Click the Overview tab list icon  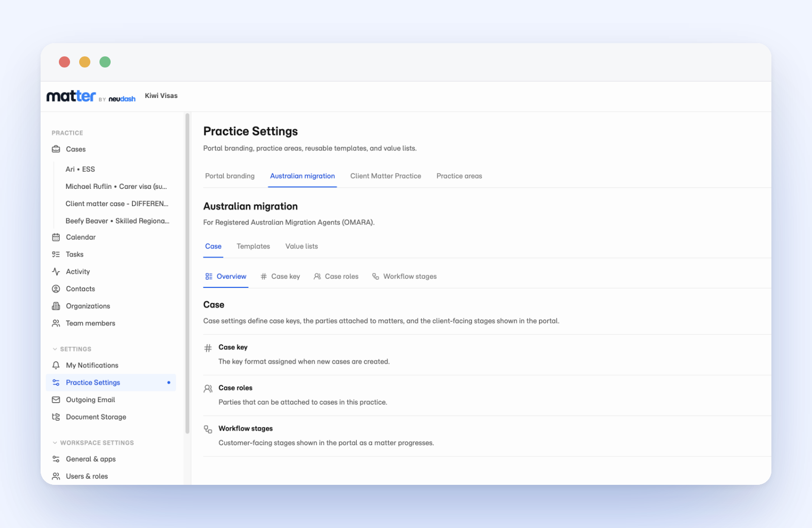209,277
